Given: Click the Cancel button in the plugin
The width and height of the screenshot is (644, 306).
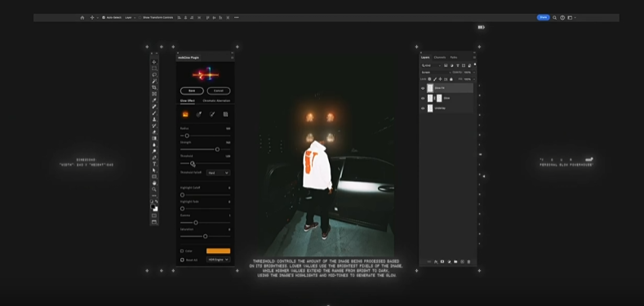Looking at the screenshot, I should coord(219,91).
